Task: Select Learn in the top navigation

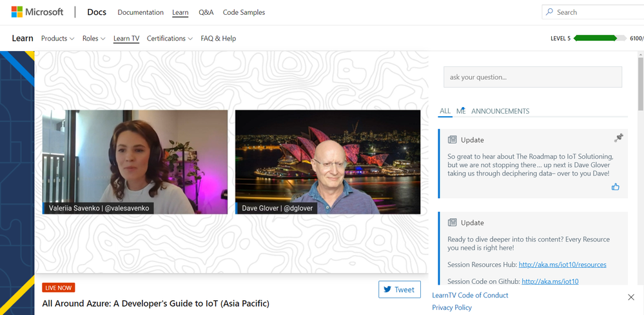Action: 181,12
